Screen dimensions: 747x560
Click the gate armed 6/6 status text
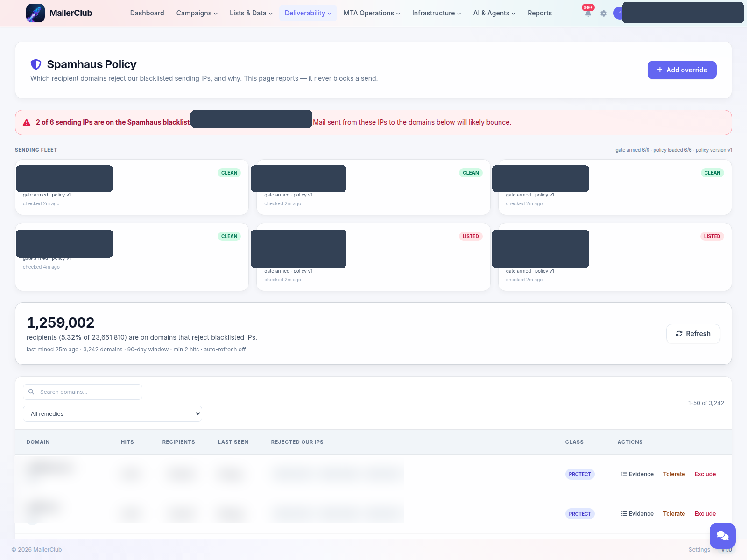tap(632, 150)
